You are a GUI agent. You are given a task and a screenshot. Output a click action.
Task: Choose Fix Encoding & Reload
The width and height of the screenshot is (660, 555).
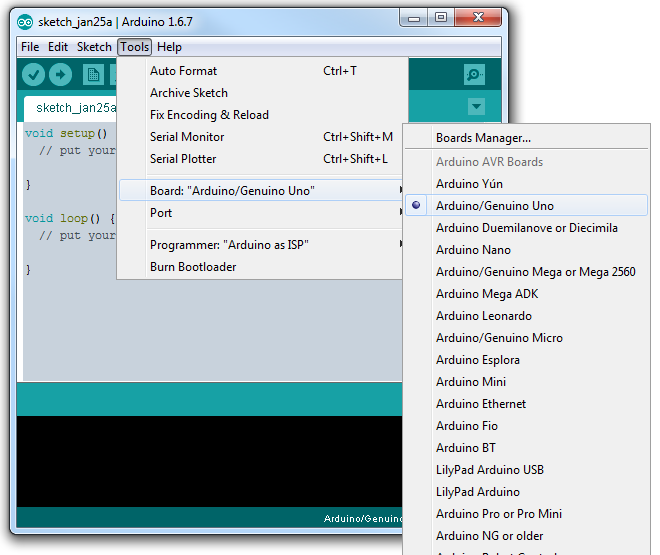point(261,114)
